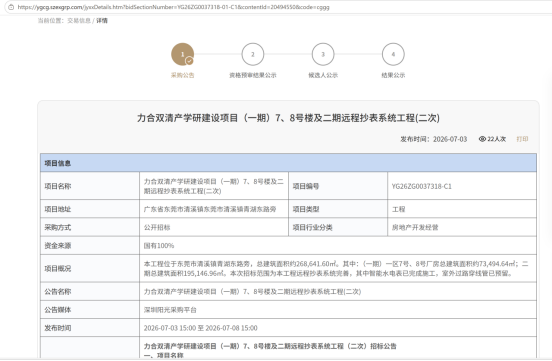The image size is (552, 361).
Task: Click the 项目信息 section header
Action: 288,163
